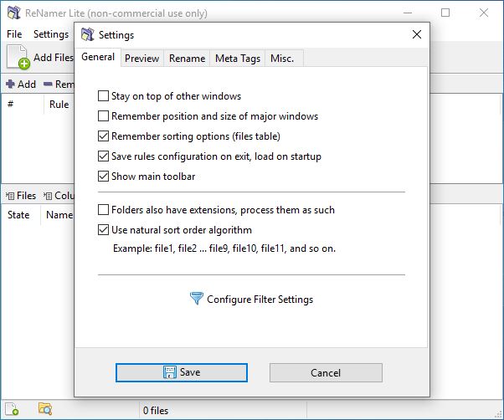Click the natural sort Example text line

click(x=224, y=248)
